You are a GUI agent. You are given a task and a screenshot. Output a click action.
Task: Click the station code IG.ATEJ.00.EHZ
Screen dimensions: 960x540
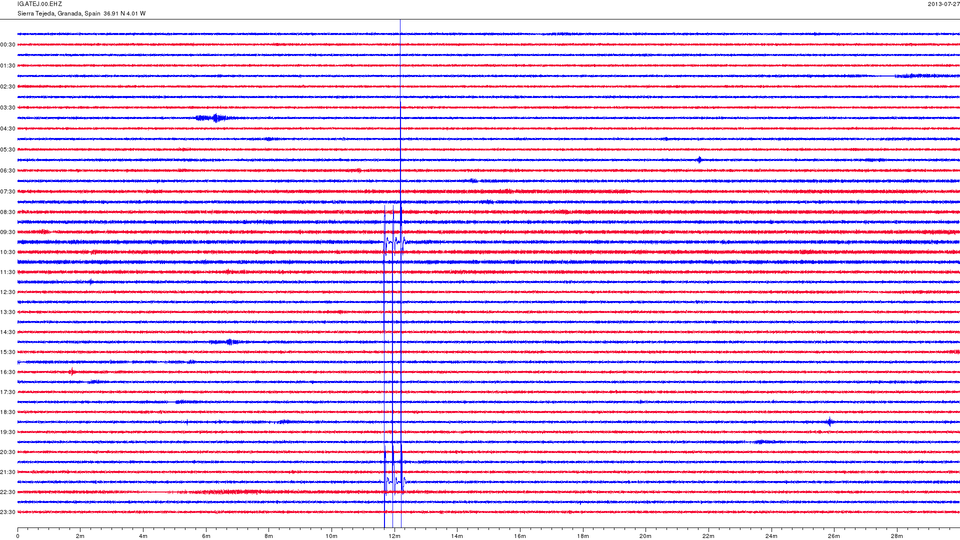pos(39,4)
